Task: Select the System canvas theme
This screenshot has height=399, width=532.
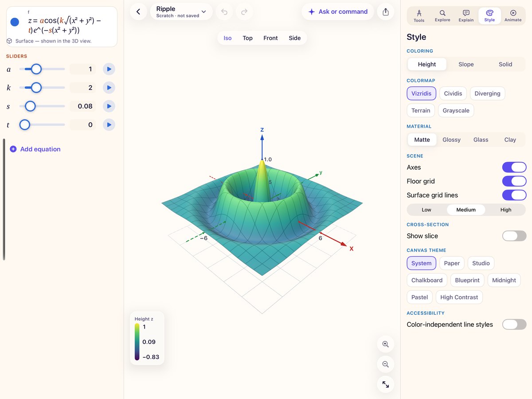Action: point(421,263)
